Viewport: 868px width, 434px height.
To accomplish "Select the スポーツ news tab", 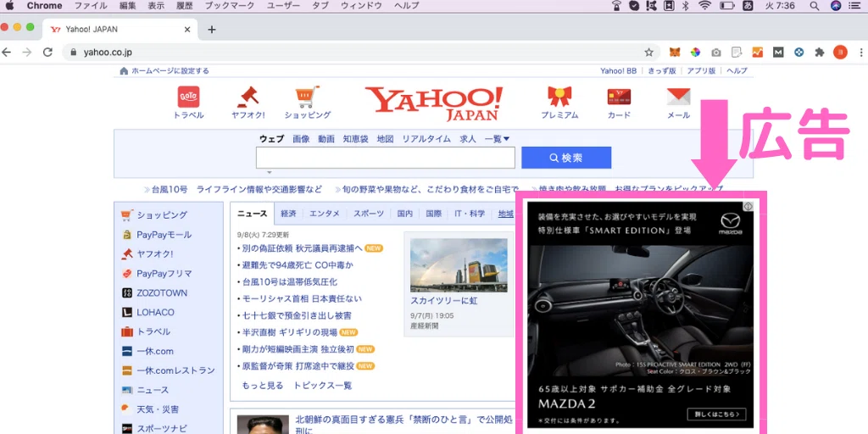I will (369, 214).
